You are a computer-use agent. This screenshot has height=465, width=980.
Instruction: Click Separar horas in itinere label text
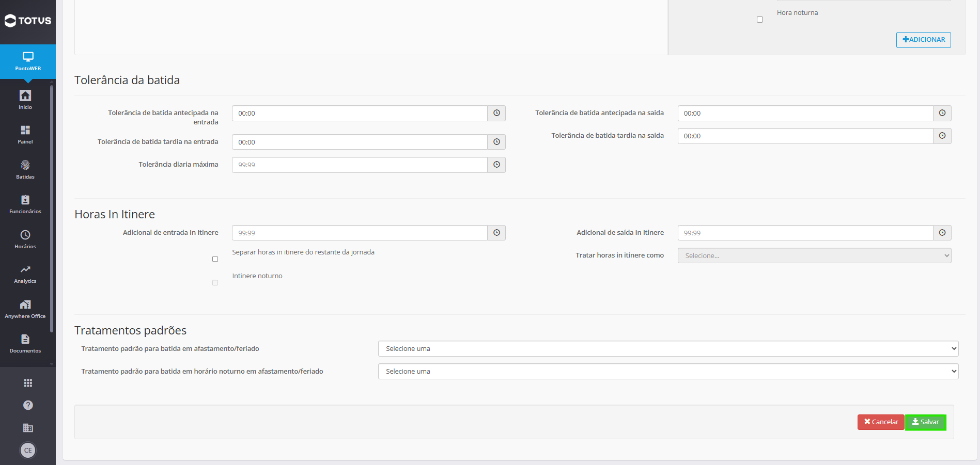pyautogui.click(x=303, y=252)
